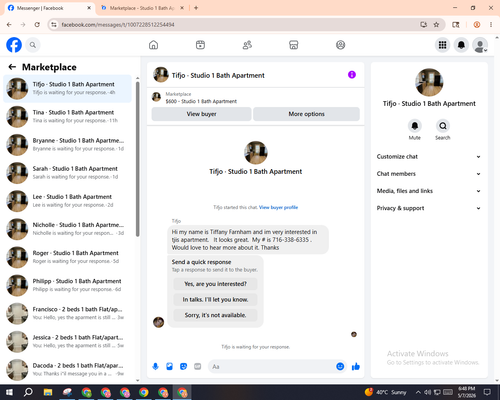
Task: Expand the Customize chat section
Action: coord(429,157)
